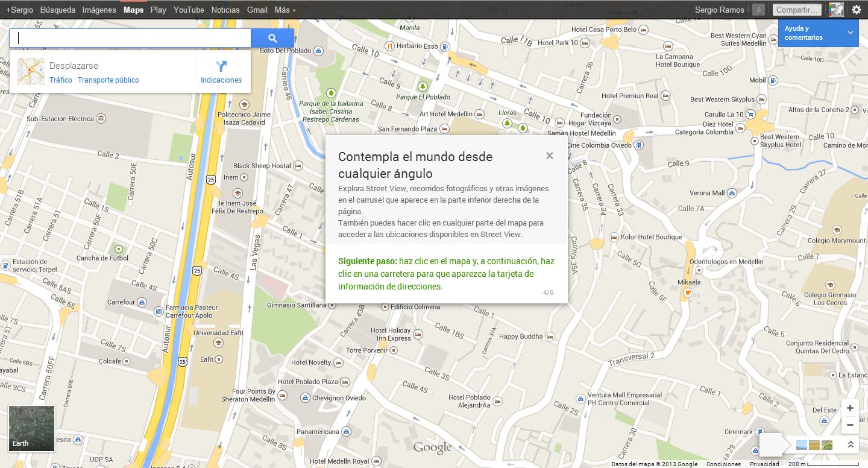This screenshot has width=868, height=468.
Task: Select Gimnasio Santillana map label
Action: (297, 305)
